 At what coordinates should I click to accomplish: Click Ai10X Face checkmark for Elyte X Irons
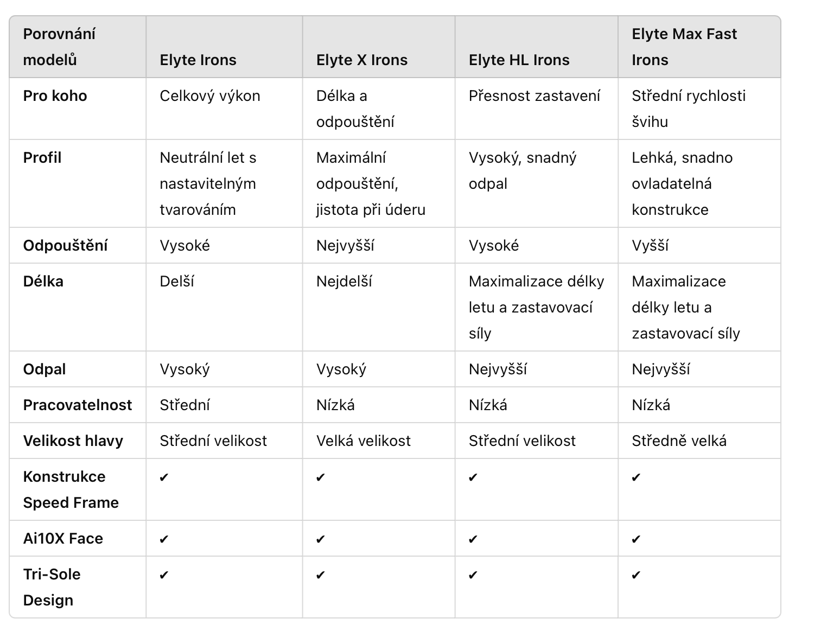[321, 539]
